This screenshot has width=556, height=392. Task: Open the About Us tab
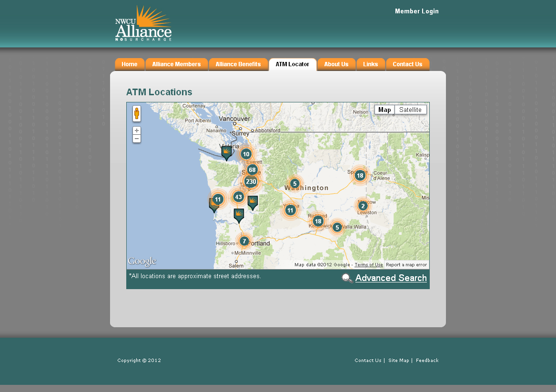(x=336, y=64)
